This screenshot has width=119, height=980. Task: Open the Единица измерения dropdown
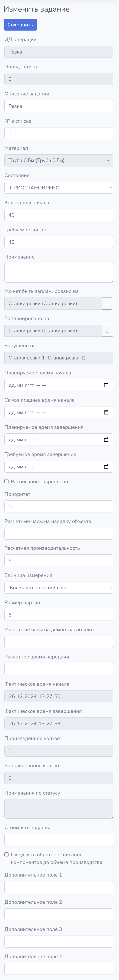click(x=59, y=587)
